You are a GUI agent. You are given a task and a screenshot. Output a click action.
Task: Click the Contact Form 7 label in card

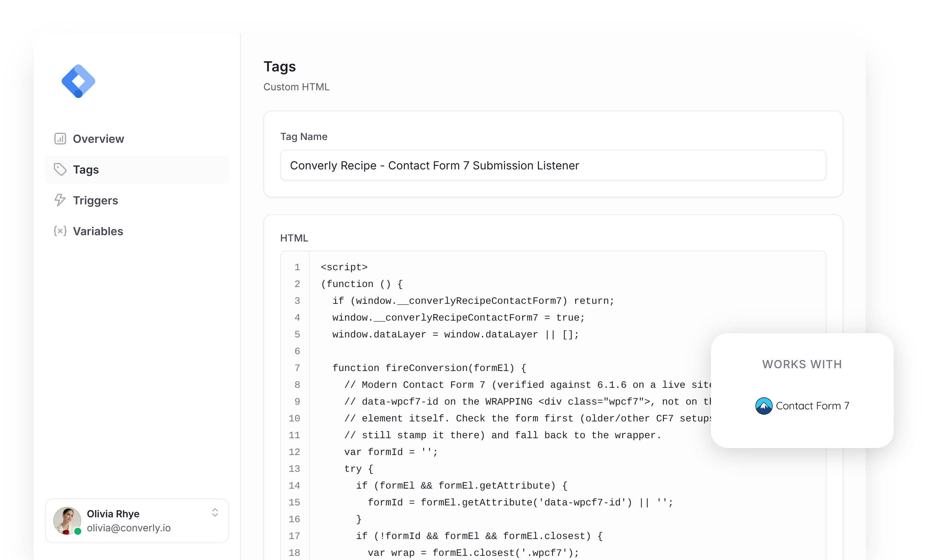[812, 406]
